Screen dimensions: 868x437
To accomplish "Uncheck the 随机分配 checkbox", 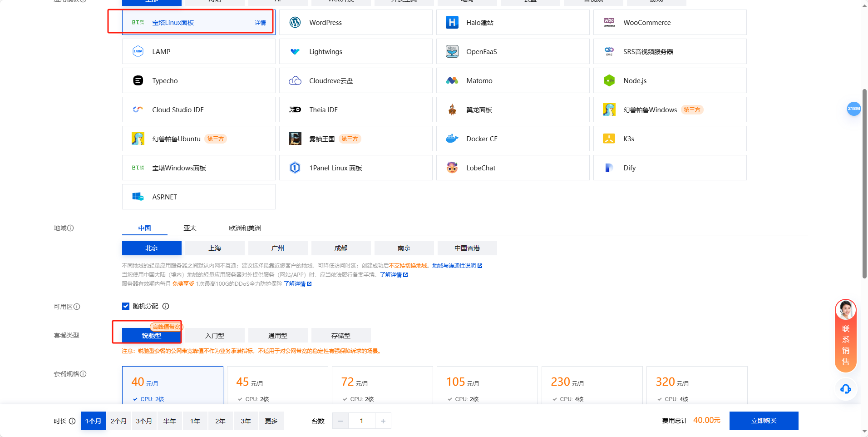I will tap(126, 306).
